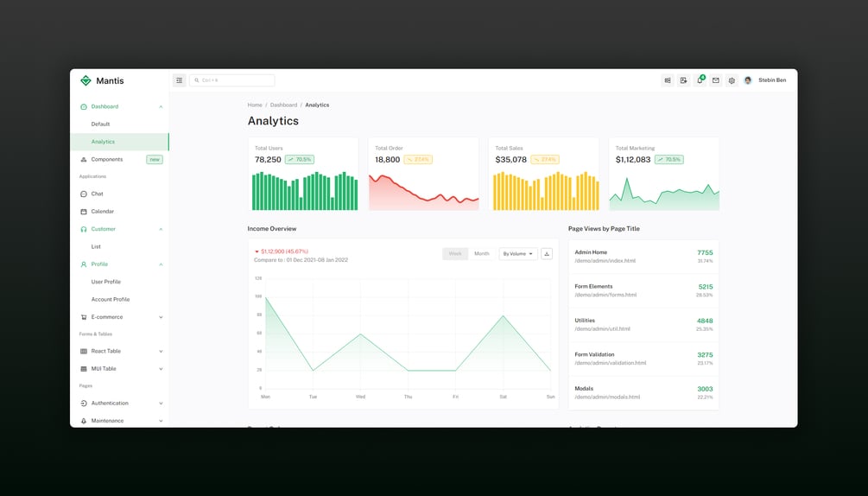The image size is (868, 496).
Task: Open notifications bell with green badge
Action: [x=700, y=80]
